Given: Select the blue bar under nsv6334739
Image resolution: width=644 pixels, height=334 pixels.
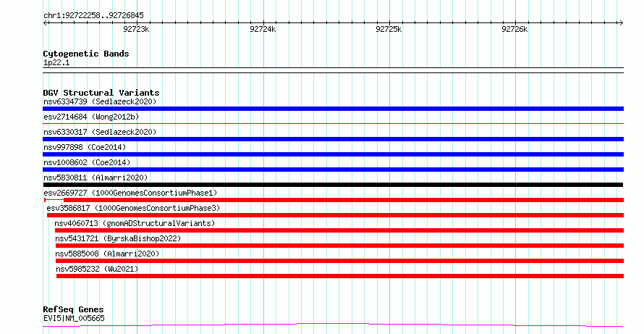Looking at the screenshot, I should pyautogui.click(x=333, y=109).
